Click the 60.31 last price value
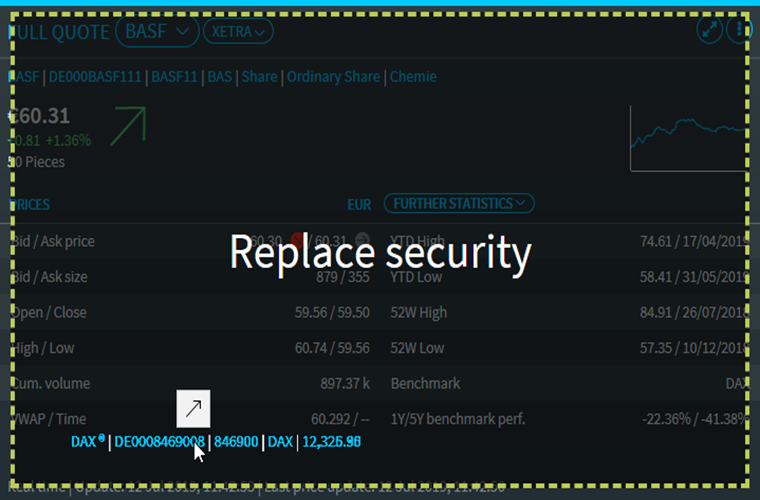Viewport: 760px width, 500px height. coord(40,116)
